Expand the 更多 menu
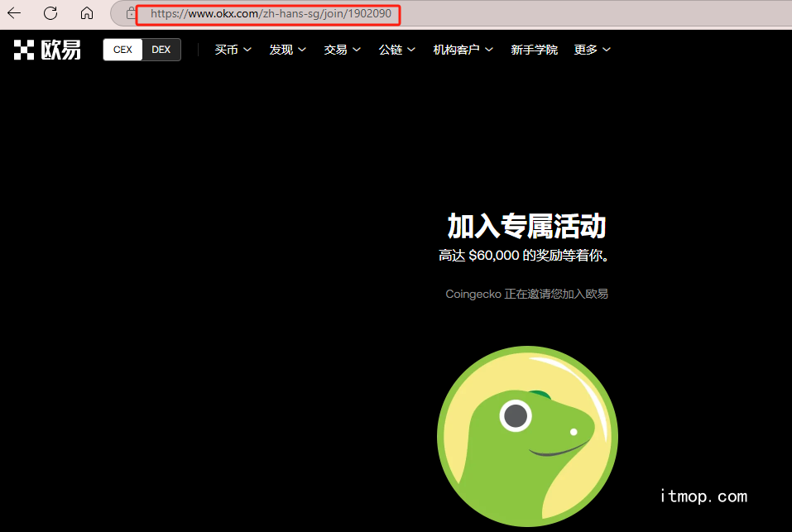Screen dimensions: 792x532 pos(593,50)
